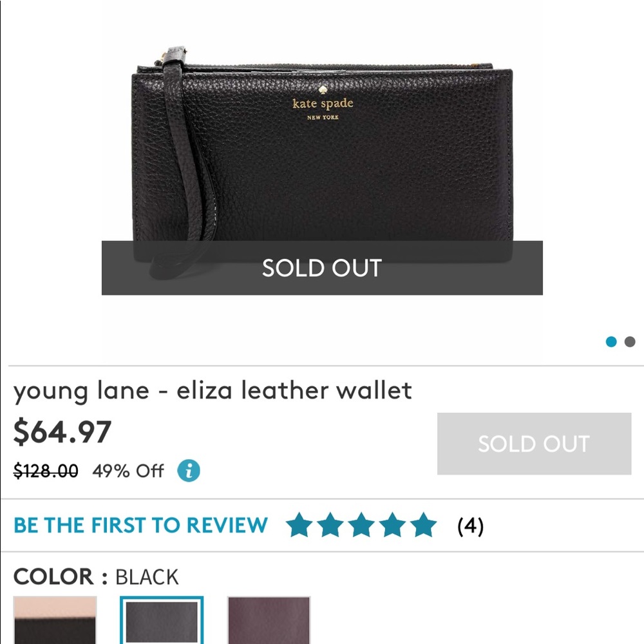The height and width of the screenshot is (644, 644).
Task: Select the currently highlighted black color swatch
Action: (163, 623)
